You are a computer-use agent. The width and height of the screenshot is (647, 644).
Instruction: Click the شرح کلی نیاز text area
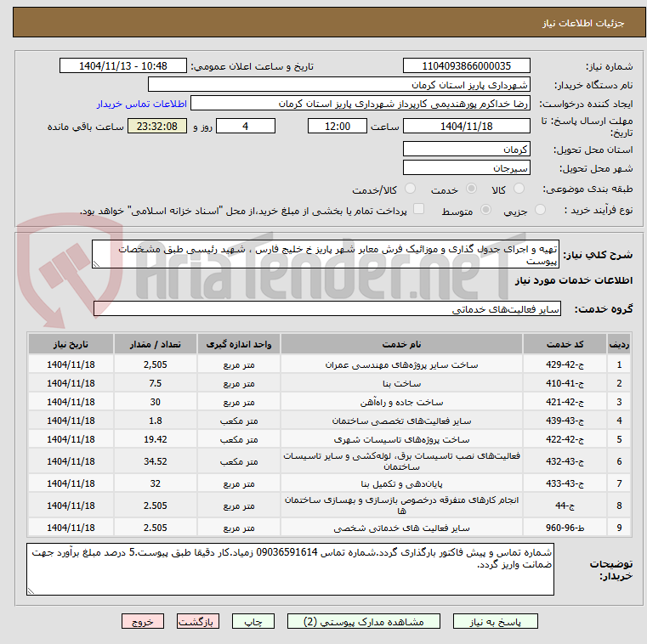coord(326,254)
